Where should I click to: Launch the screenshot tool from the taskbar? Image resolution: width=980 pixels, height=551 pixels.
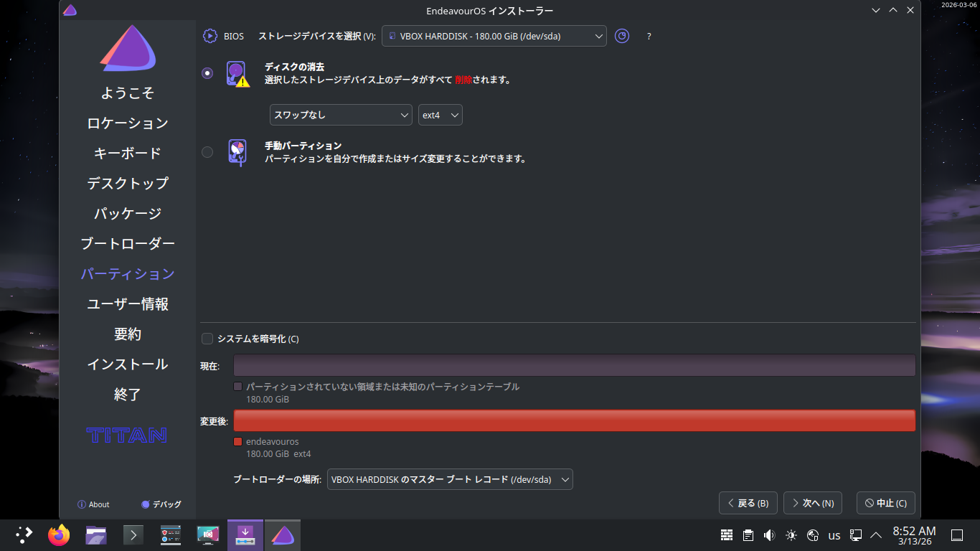208,534
